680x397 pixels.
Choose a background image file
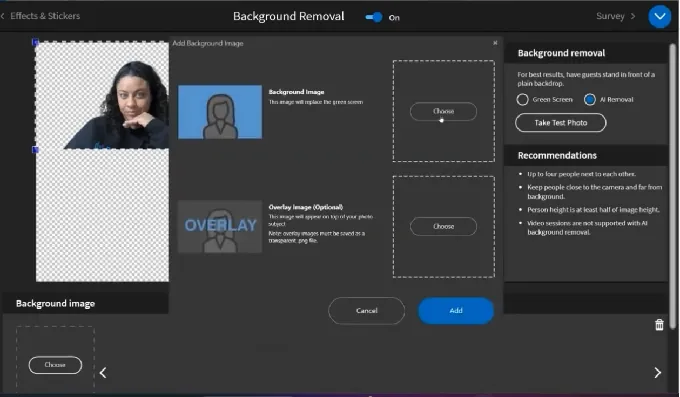(443, 111)
